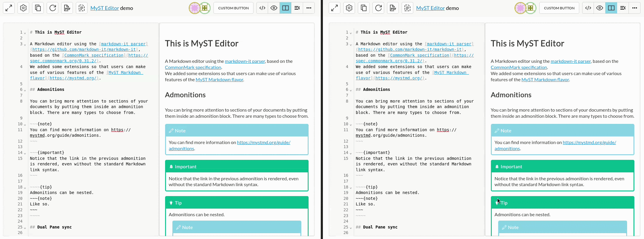This screenshot has width=644, height=239.
Task: Fold Dual Pane sync at line 25, left editor
Action: [x=25, y=228]
